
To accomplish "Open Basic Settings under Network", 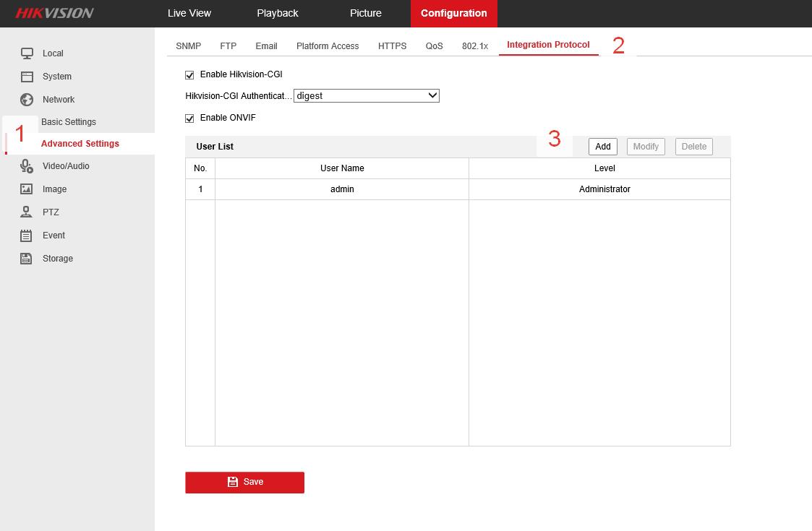I will [x=69, y=122].
